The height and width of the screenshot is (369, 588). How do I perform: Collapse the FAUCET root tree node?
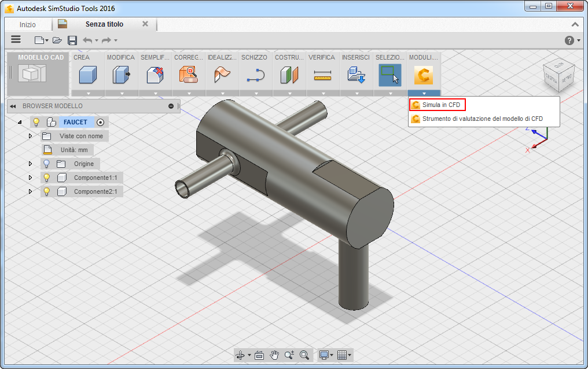[20, 122]
